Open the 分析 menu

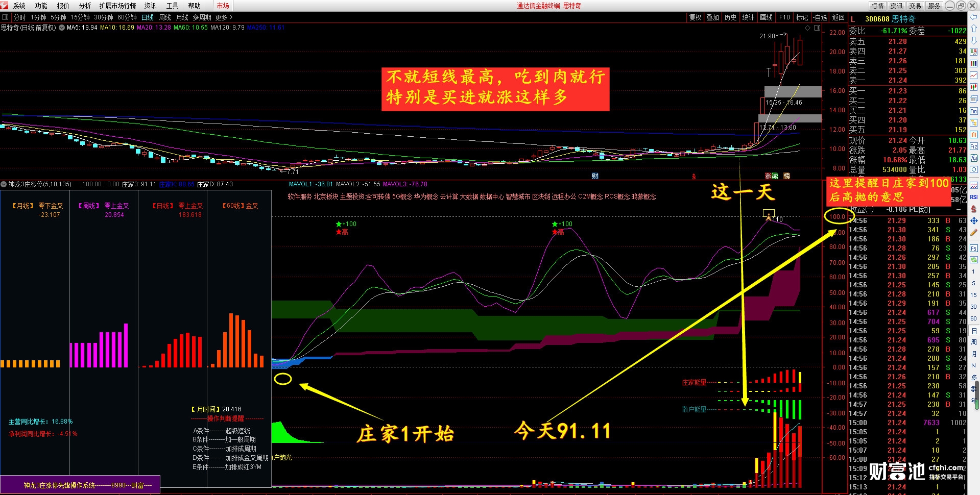tap(85, 6)
